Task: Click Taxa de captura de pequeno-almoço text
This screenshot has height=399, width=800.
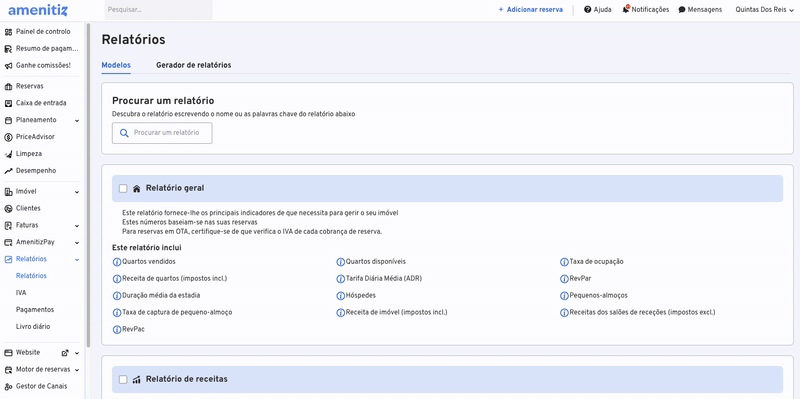Action: [177, 312]
